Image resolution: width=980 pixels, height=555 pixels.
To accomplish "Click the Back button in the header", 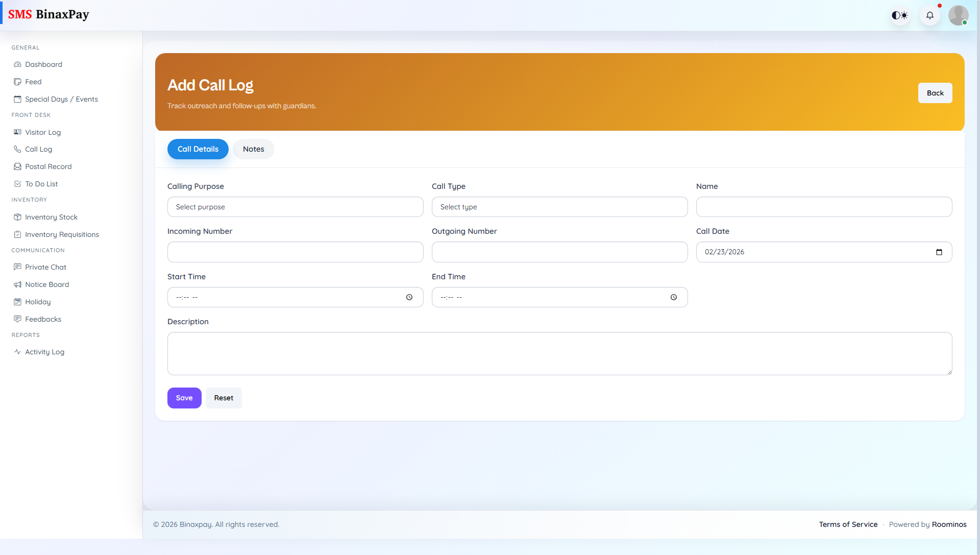I will (935, 93).
